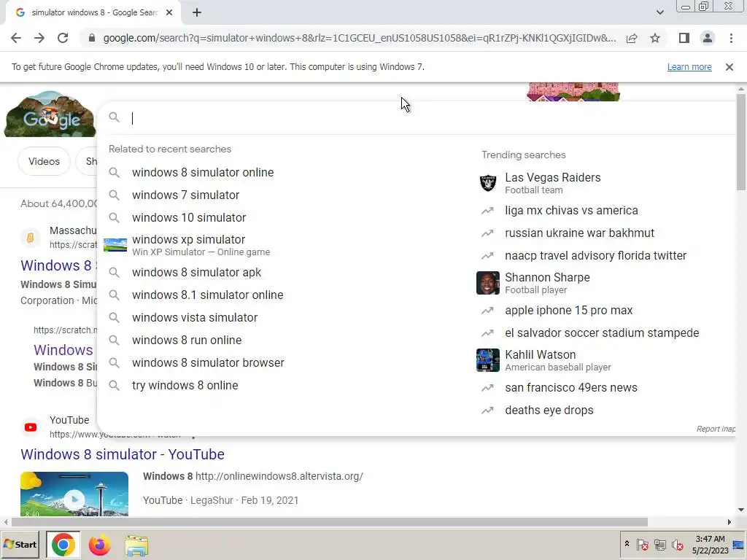Filter results with the Videos chip
The image size is (747, 560).
coord(44,161)
